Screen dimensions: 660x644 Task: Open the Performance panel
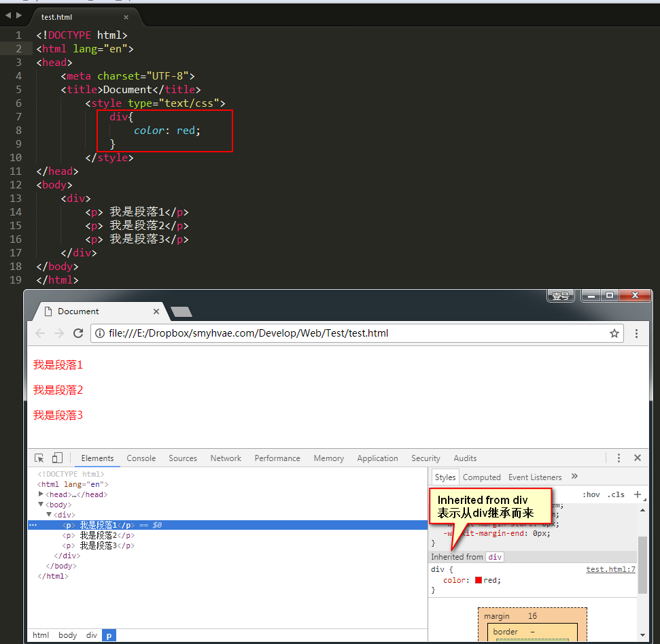pyautogui.click(x=277, y=458)
